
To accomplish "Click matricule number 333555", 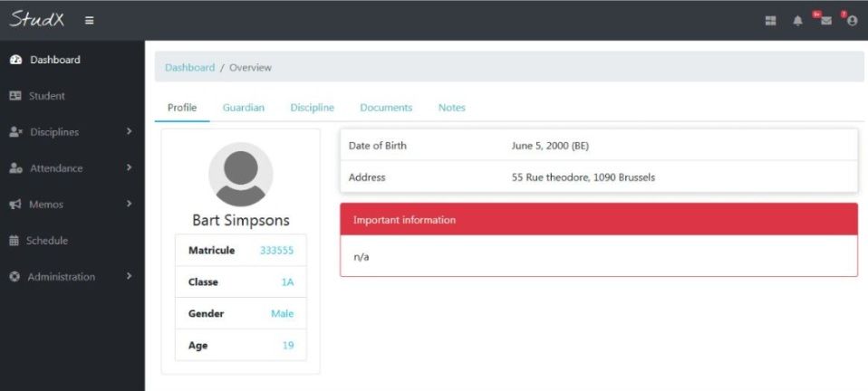I will pos(276,251).
